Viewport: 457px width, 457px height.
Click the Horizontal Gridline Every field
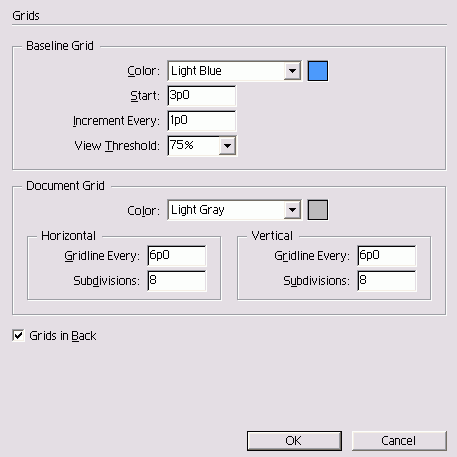pyautogui.click(x=177, y=256)
